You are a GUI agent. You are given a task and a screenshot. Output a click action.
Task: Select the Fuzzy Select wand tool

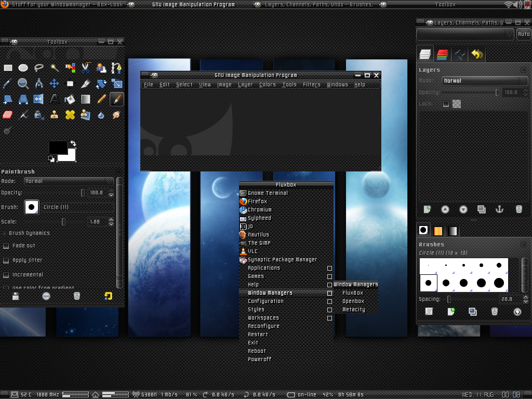tap(54, 68)
